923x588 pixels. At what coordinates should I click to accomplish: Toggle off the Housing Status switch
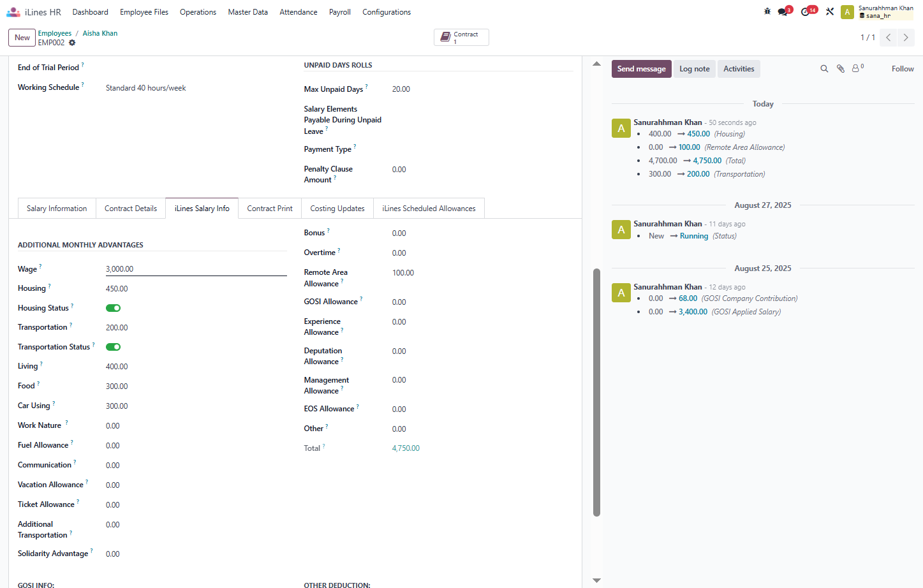click(x=114, y=308)
